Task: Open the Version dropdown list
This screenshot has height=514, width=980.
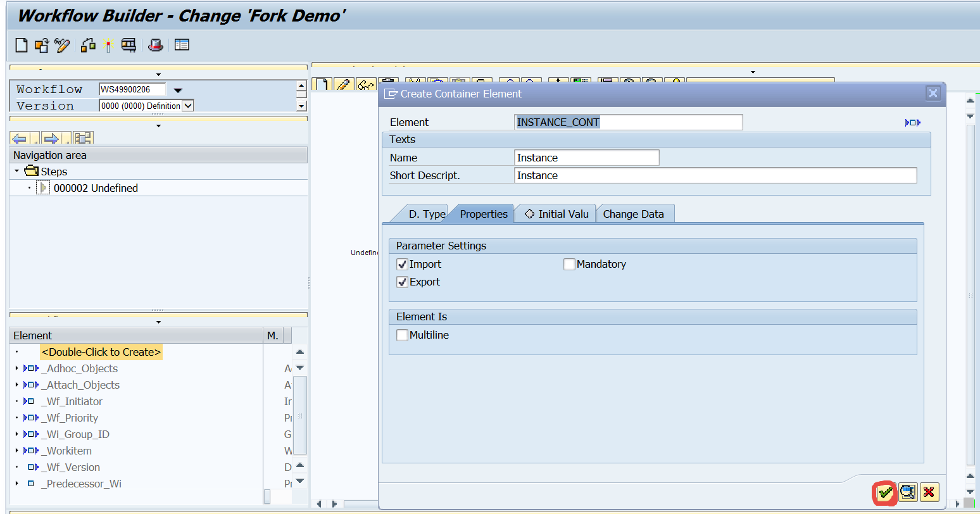Action: [187, 106]
